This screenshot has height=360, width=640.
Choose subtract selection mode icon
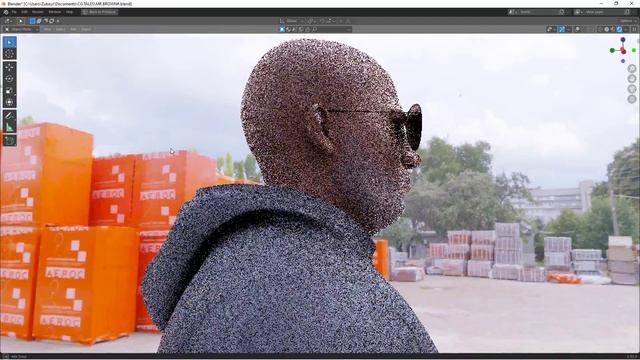(x=45, y=21)
